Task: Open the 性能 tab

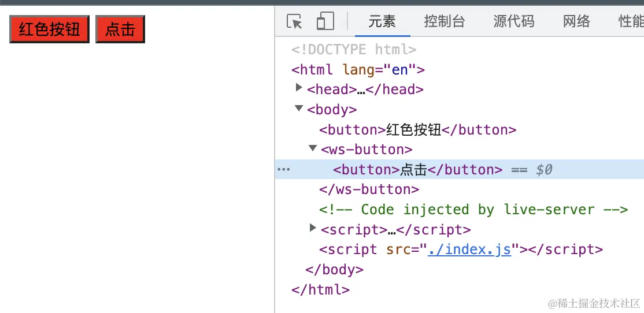Action: [x=631, y=21]
